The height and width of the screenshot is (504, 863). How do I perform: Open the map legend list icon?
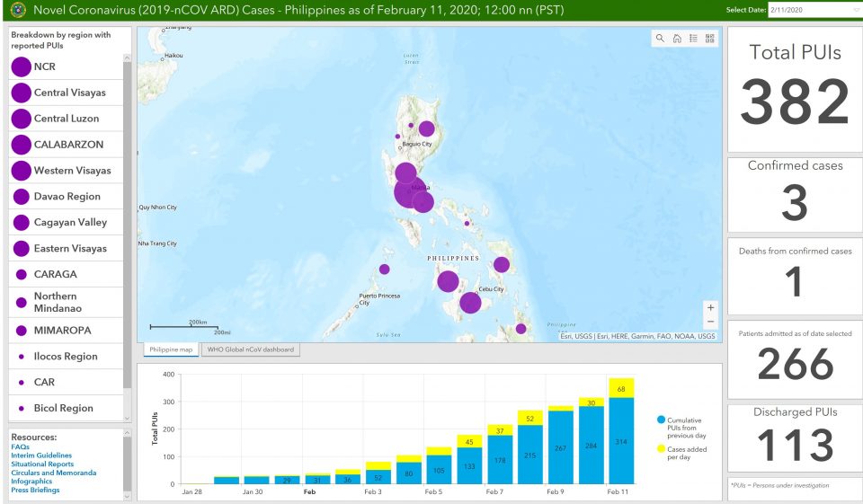693,39
